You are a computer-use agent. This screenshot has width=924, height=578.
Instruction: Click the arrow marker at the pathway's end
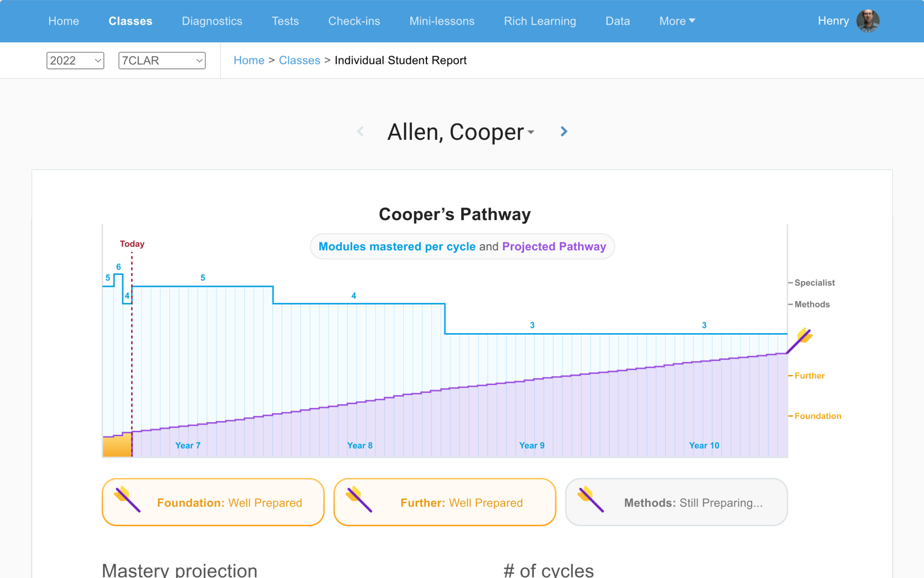point(804,336)
